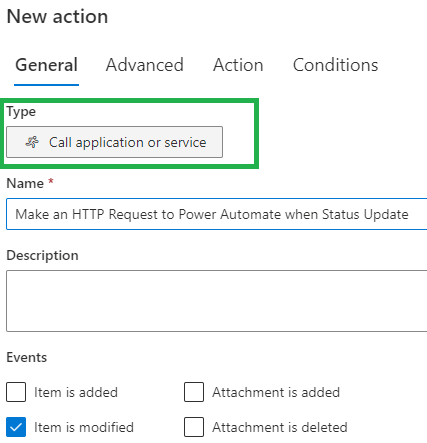Click the Description field label
The height and width of the screenshot is (443, 427).
tap(43, 255)
